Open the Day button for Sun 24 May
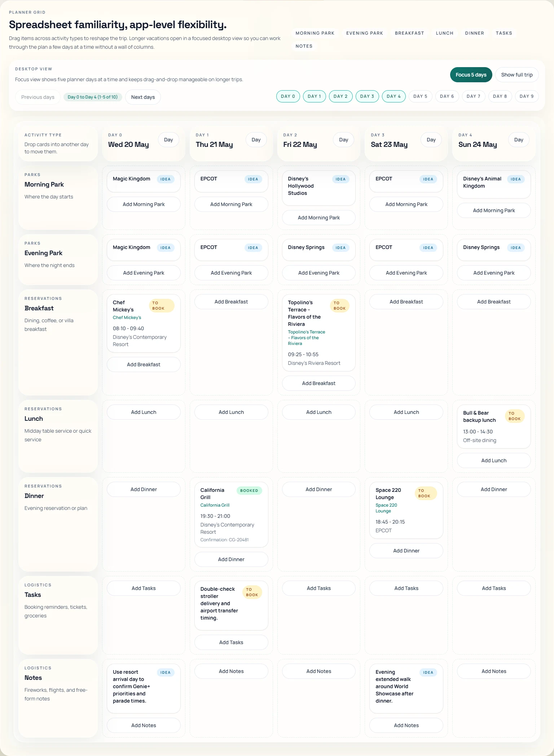 point(519,140)
